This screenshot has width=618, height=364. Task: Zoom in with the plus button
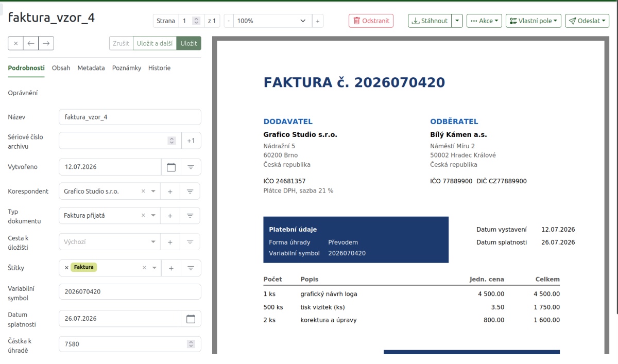(x=318, y=21)
